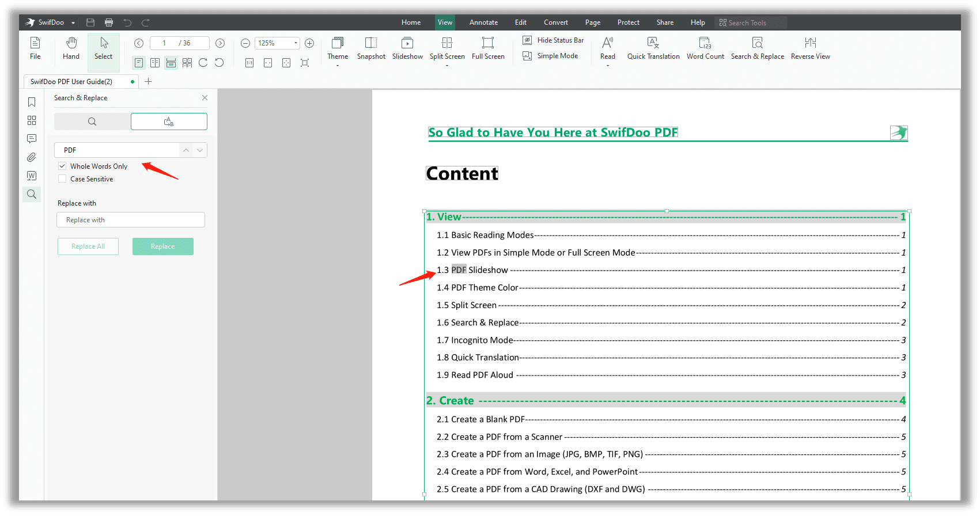980x516 pixels.
Task: Open page thumbnails sidebar panel
Action: coord(32,120)
